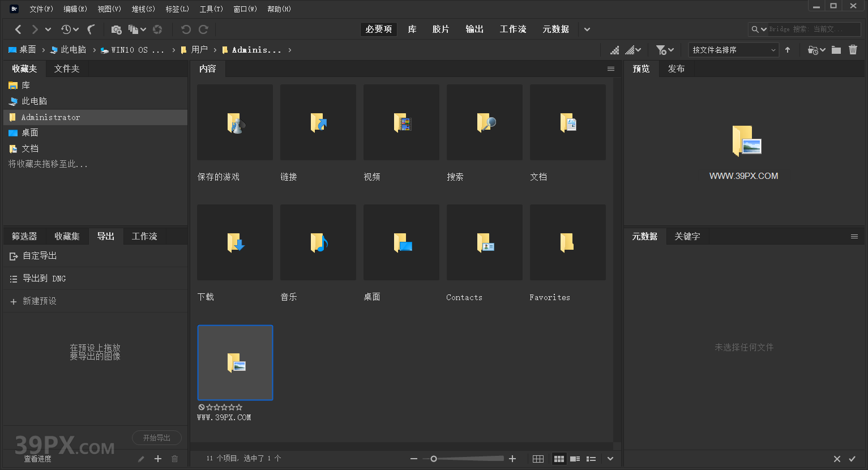Click the edit preset pencil icon
The height and width of the screenshot is (470, 868).
pyautogui.click(x=141, y=459)
